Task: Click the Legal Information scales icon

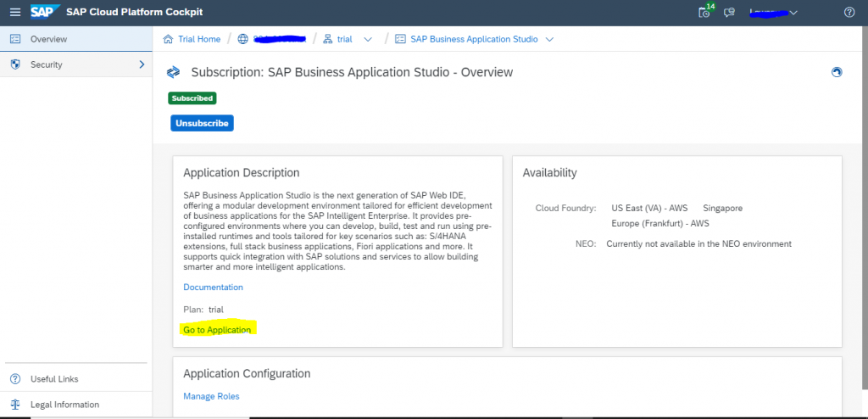Action: [15, 405]
